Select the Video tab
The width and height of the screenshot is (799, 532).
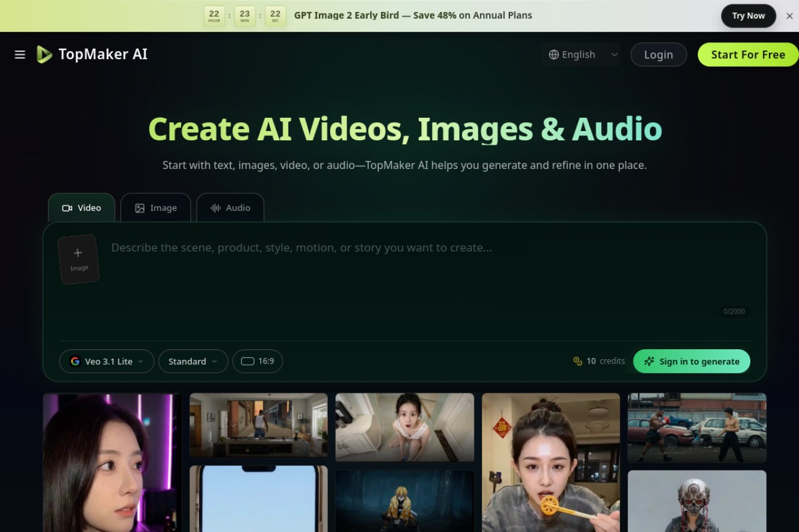82,208
